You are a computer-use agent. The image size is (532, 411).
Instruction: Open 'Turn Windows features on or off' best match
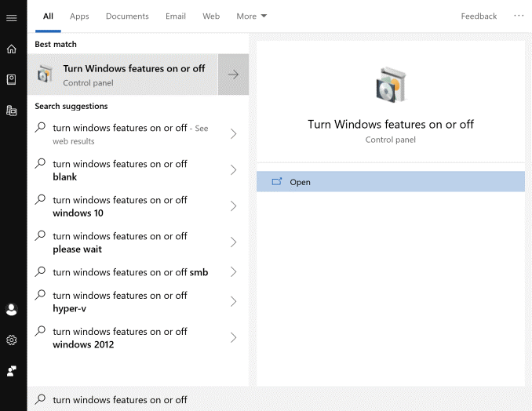(x=123, y=75)
